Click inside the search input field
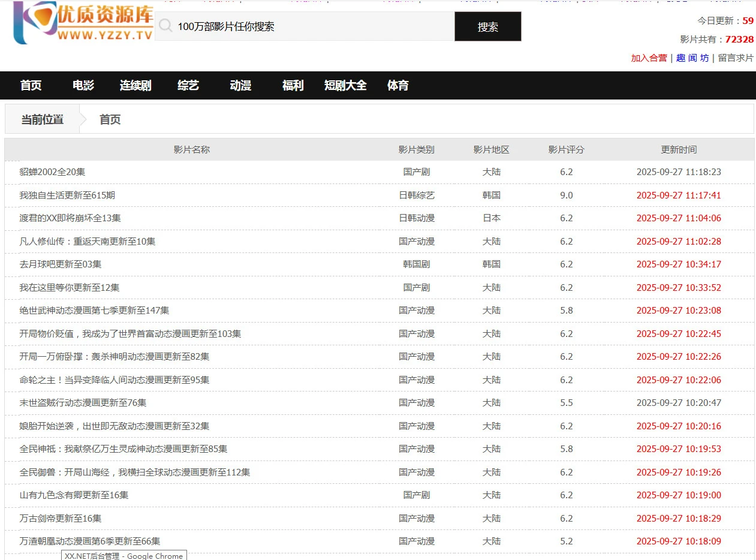The image size is (756, 560). pyautogui.click(x=300, y=26)
